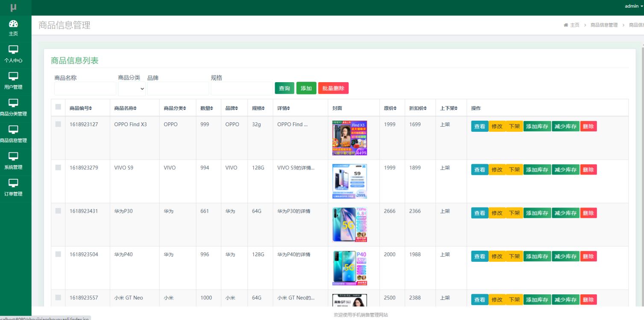Delete the 小米 GT Neo row
The image size is (644, 320).
tap(588, 300)
